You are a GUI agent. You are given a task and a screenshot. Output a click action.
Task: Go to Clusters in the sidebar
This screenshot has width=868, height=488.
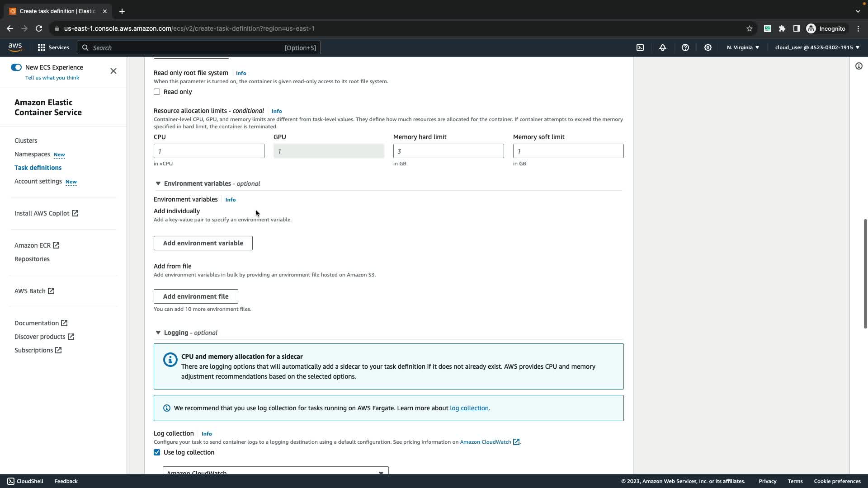click(x=26, y=141)
